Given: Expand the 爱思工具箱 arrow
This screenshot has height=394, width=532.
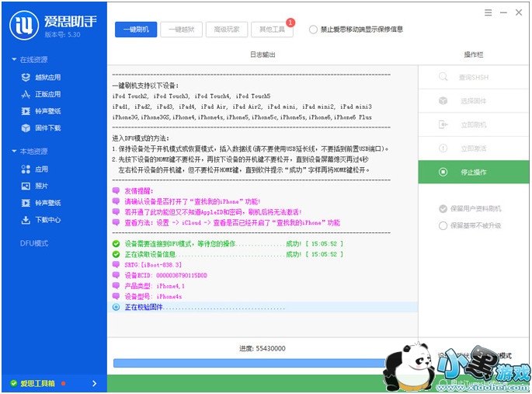Looking at the screenshot, I should click(x=94, y=383).
